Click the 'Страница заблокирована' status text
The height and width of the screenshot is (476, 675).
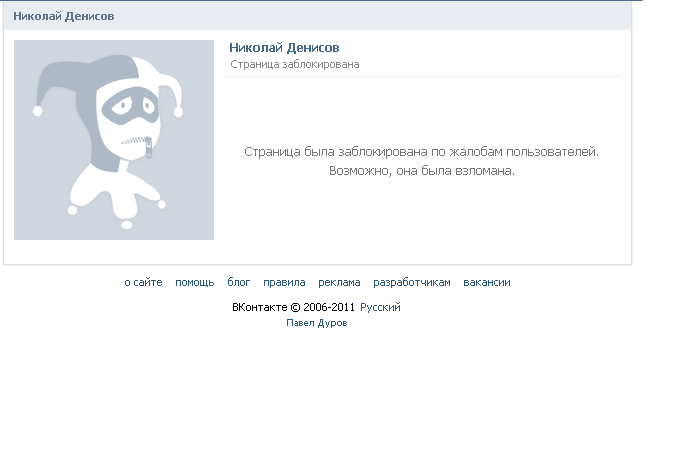point(295,65)
